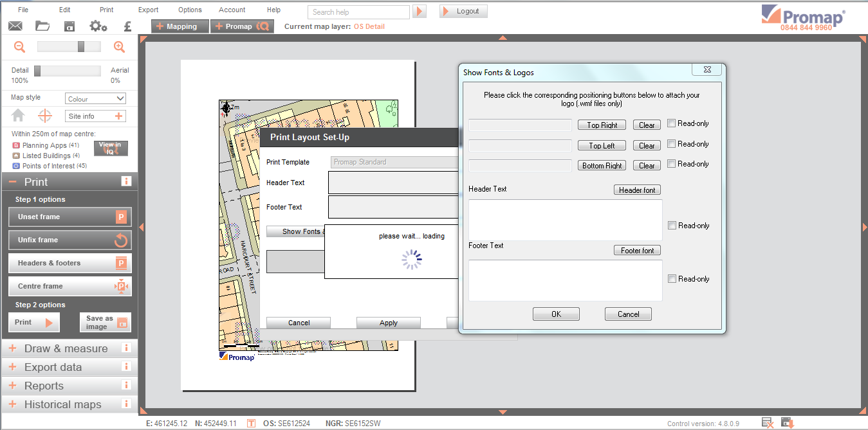This screenshot has height=430, width=868.
Task: Enable Read-only for the Top Right logo
Action: [x=671, y=123]
